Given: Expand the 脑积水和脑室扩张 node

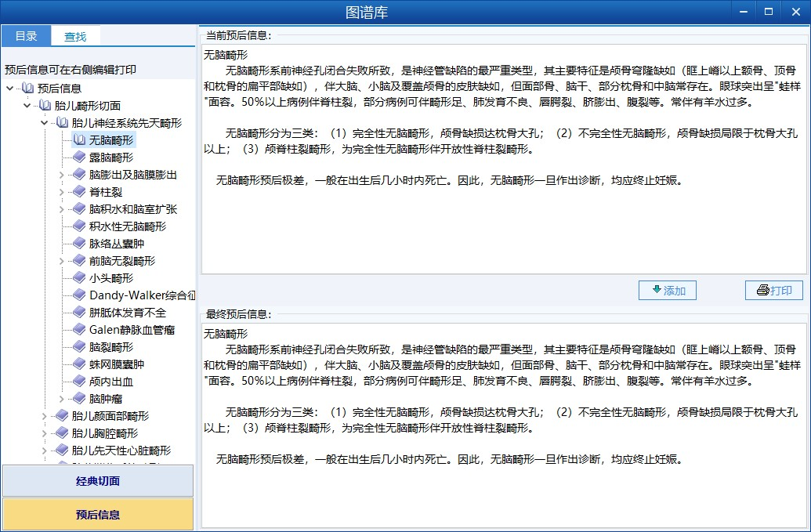Looking at the screenshot, I should point(62,209).
